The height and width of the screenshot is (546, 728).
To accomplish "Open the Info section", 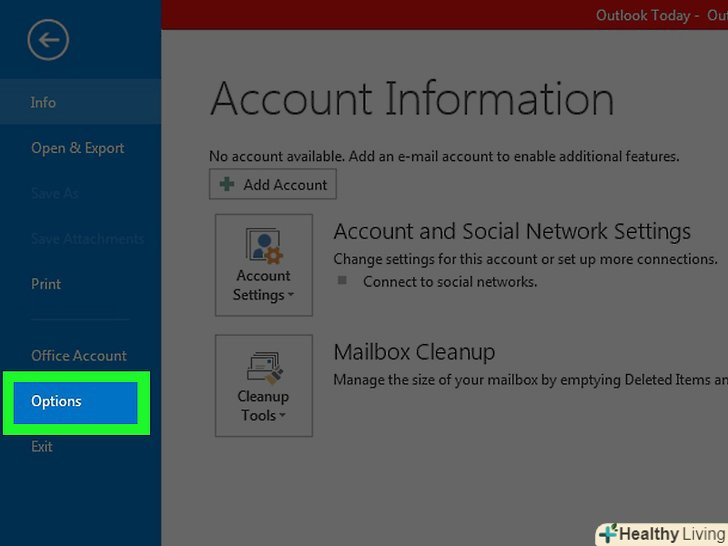I will (80, 102).
